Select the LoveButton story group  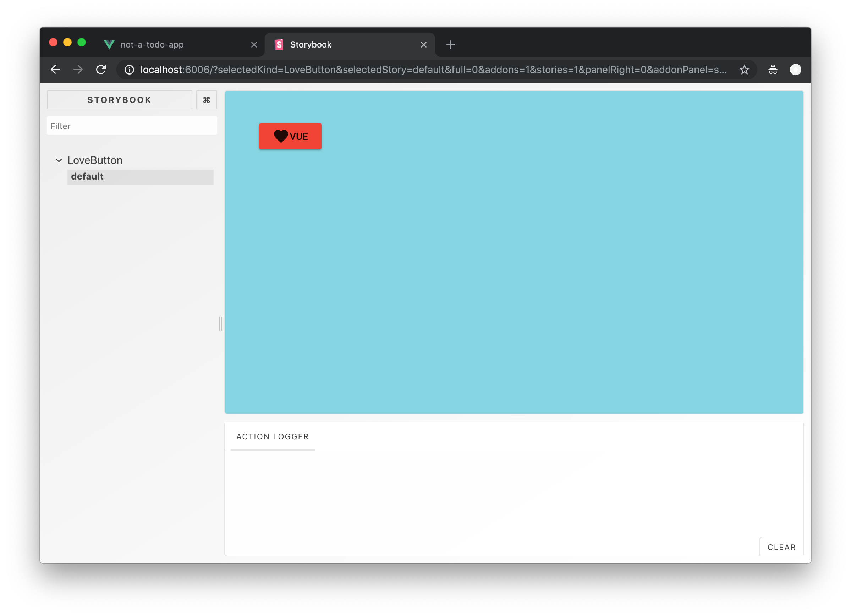95,160
